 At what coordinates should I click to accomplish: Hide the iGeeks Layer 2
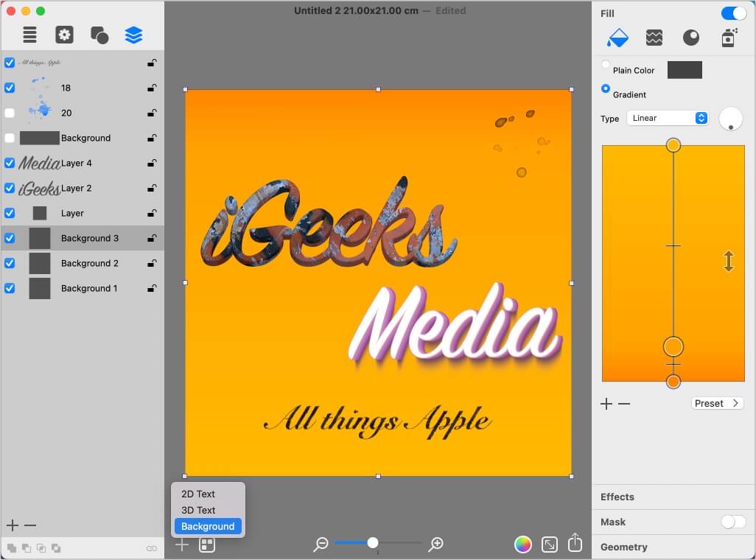[x=10, y=188]
